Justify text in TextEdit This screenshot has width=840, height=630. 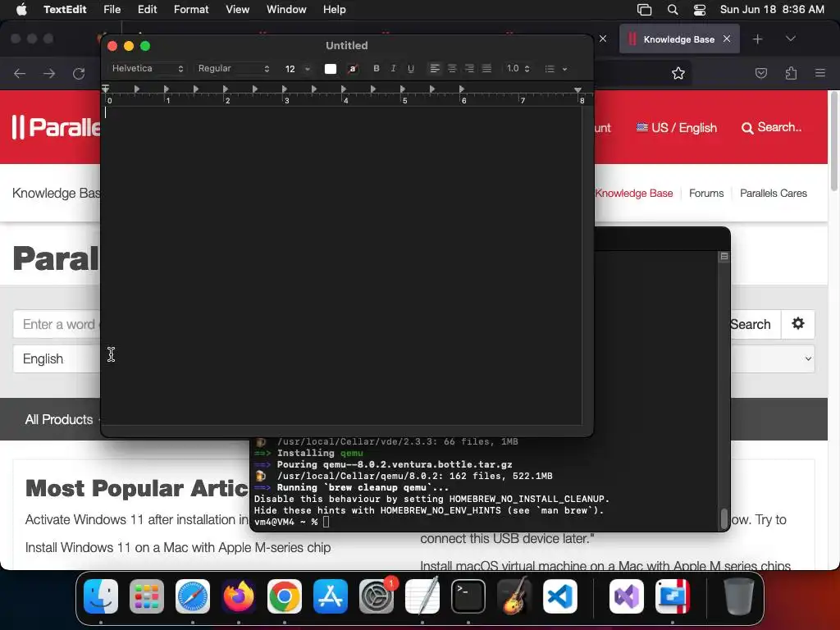coord(486,69)
